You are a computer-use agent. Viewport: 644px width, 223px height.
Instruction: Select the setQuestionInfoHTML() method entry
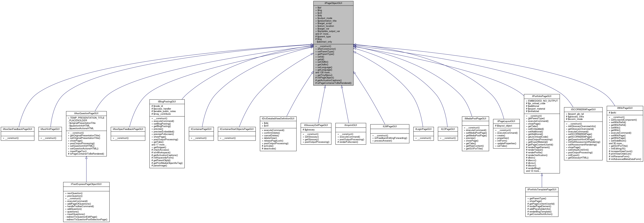tap(81, 146)
